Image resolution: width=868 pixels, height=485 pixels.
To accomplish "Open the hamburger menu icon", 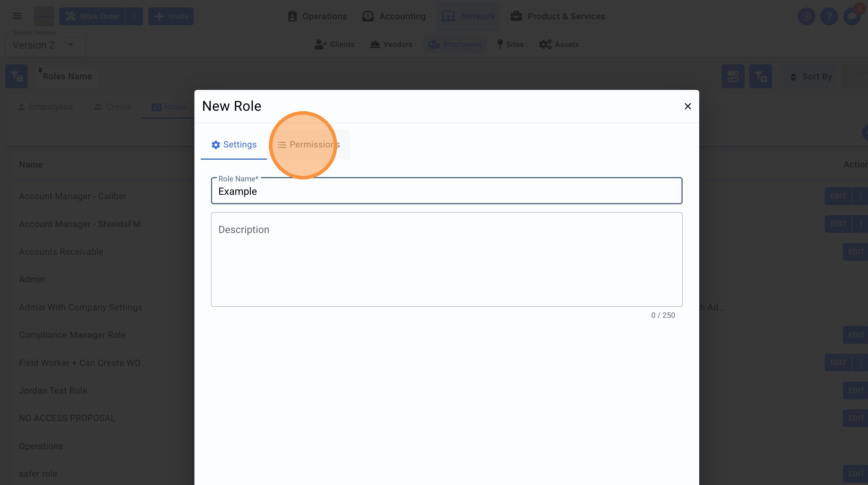I will 17,16.
